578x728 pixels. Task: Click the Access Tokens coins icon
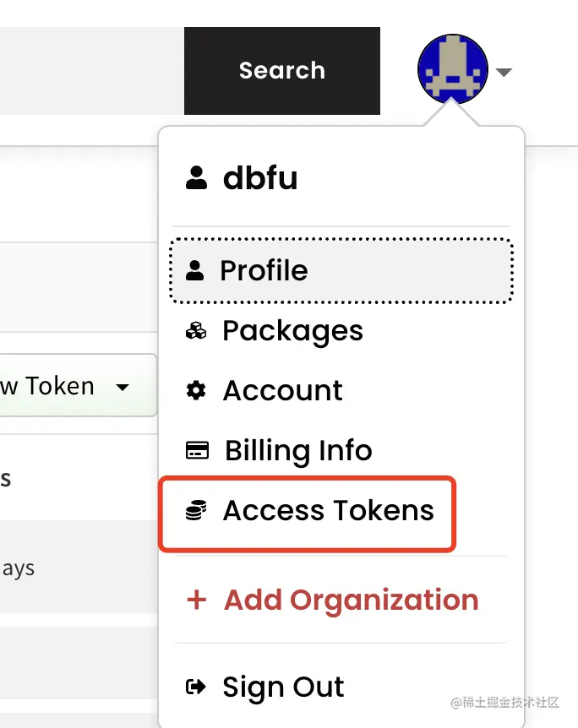196,510
